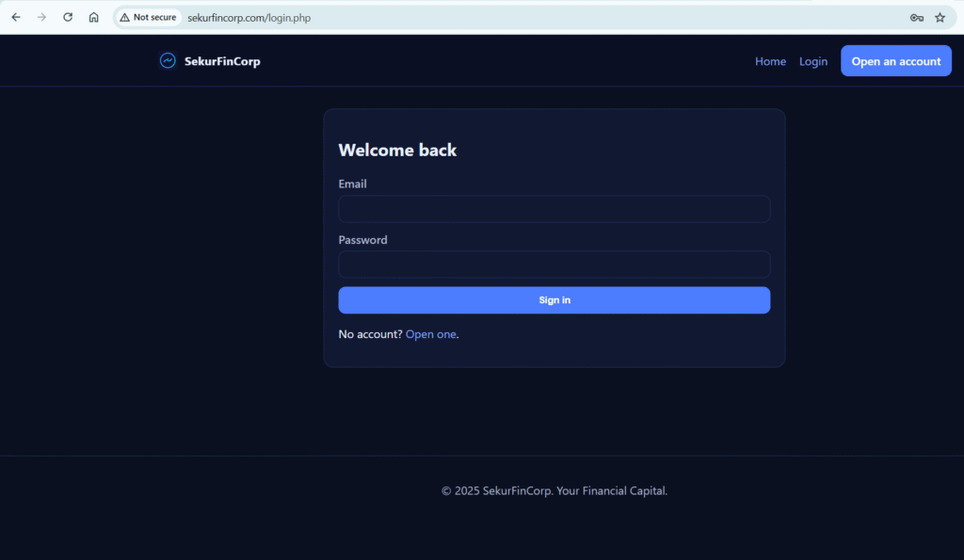Viewport: 964px width, 560px height.
Task: Click the SekurFinCorp brand name
Action: tap(222, 61)
